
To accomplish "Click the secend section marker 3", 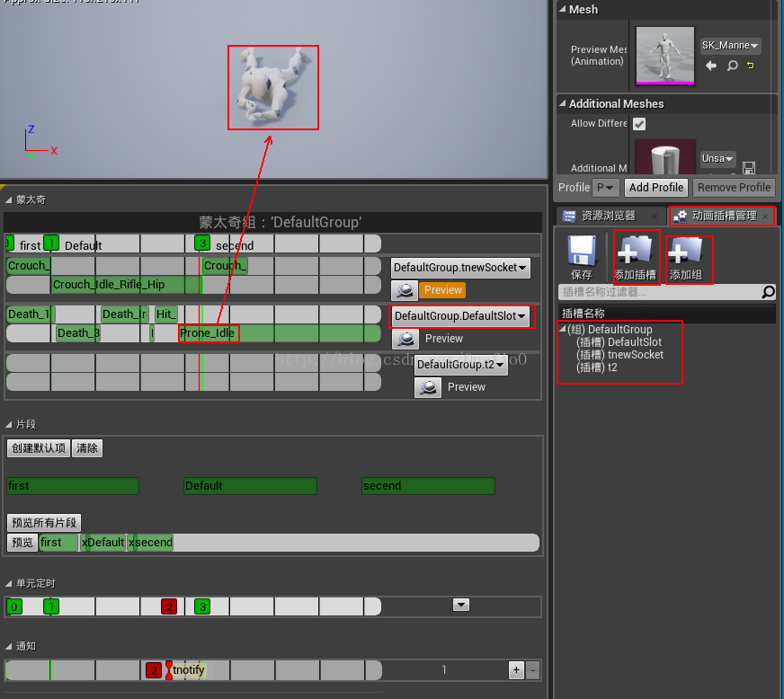I will click(202, 243).
